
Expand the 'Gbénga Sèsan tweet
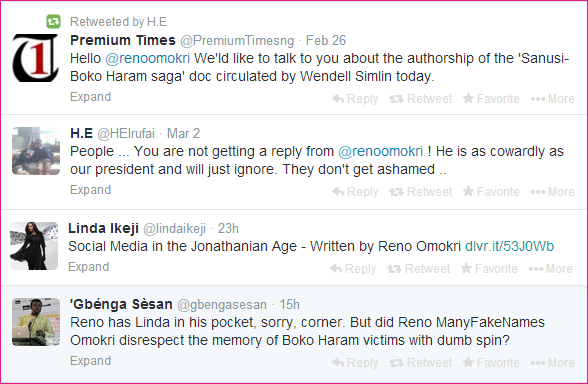(x=90, y=361)
